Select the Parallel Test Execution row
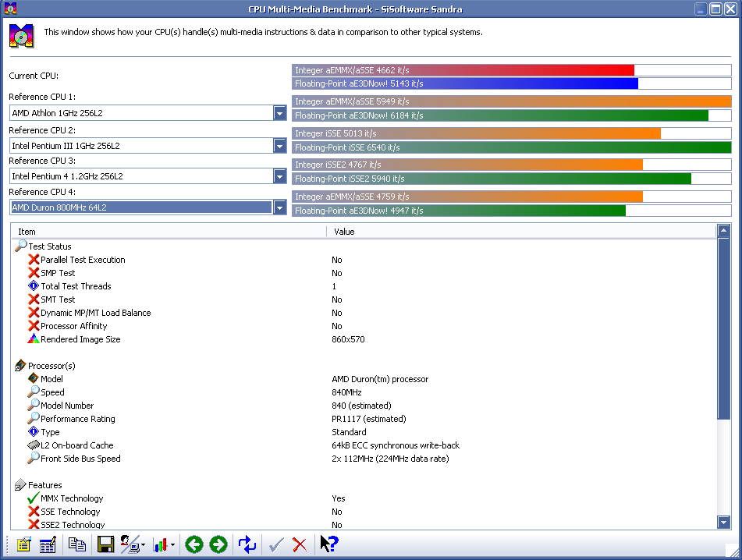This screenshot has width=742, height=560. 83,260
